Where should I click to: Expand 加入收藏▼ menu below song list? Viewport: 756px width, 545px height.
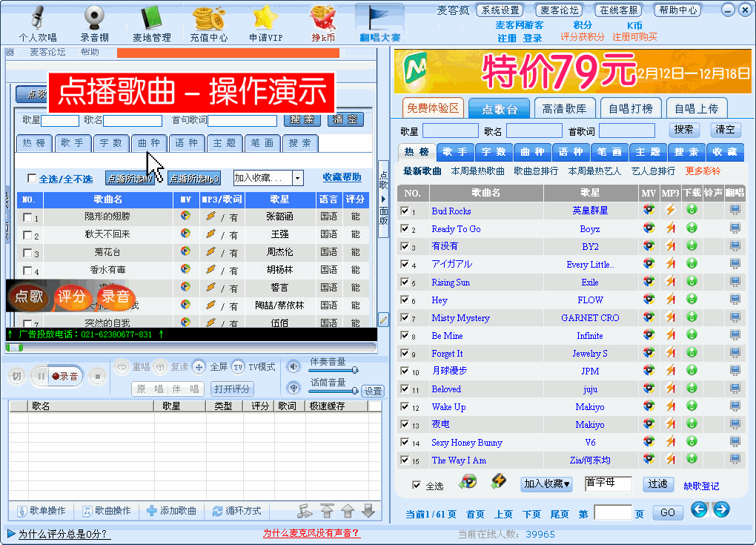547,484
